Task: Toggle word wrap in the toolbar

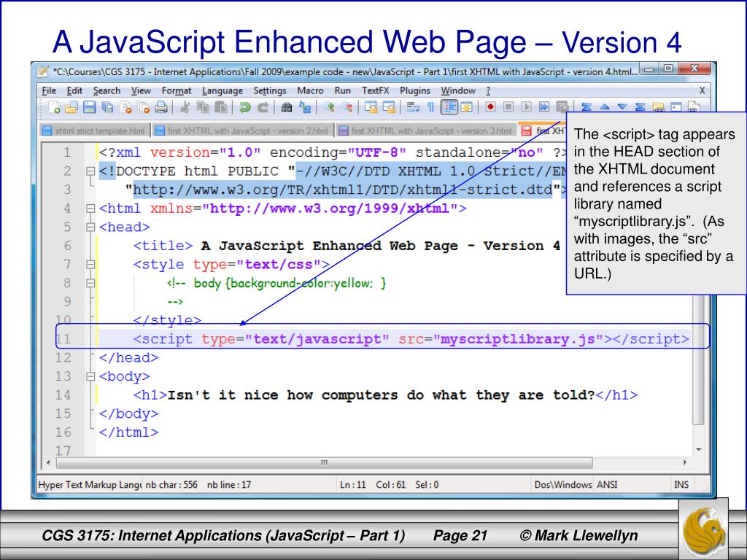Action: coord(413,108)
